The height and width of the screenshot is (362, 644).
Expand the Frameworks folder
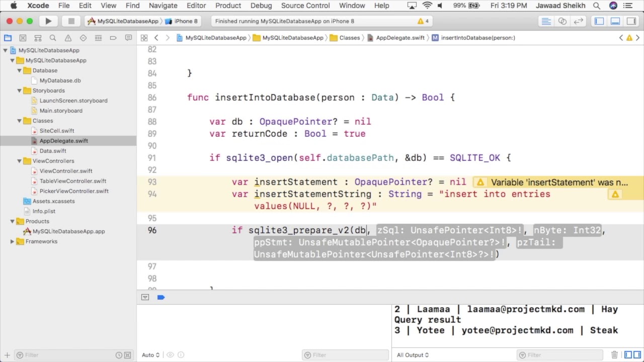12,241
